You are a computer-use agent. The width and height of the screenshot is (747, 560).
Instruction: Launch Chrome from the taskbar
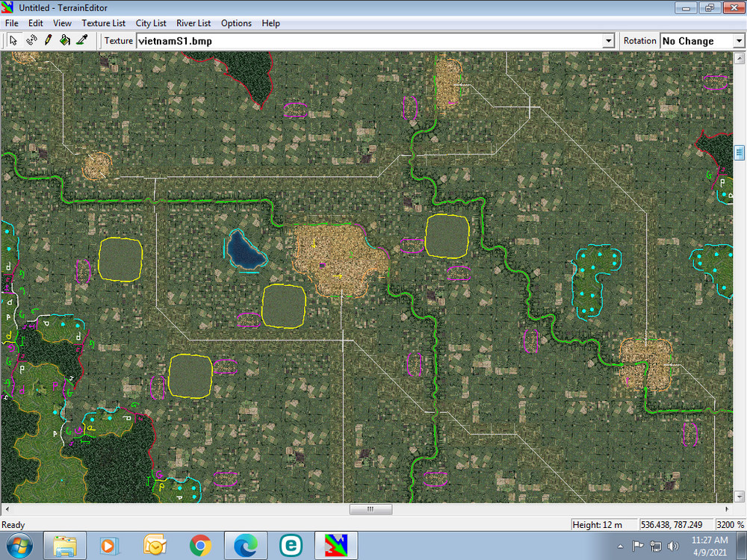tap(200, 545)
